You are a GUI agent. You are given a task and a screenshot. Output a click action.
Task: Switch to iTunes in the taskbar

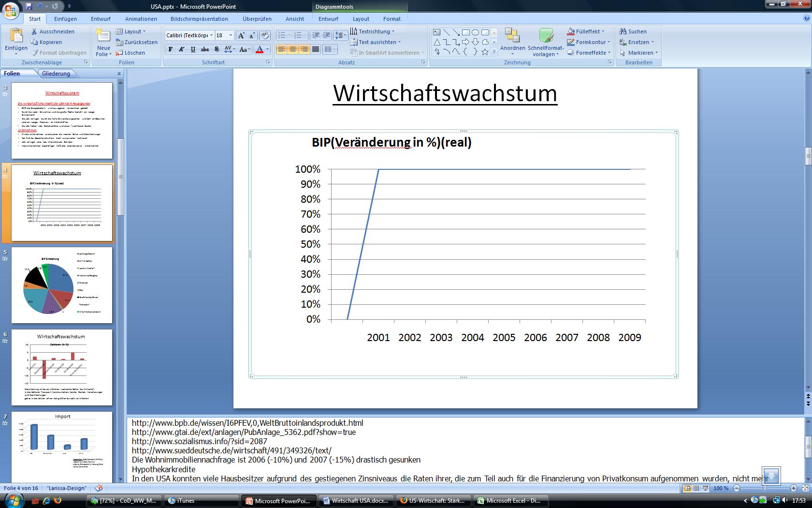pyautogui.click(x=202, y=501)
